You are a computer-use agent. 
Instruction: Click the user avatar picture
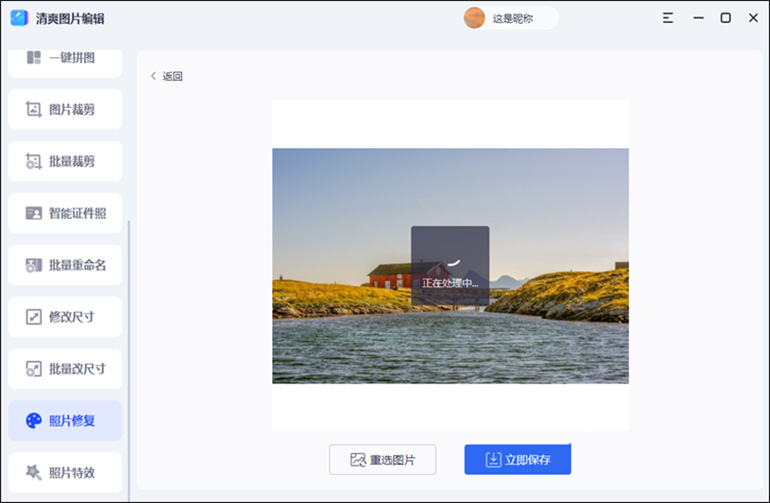(x=474, y=18)
